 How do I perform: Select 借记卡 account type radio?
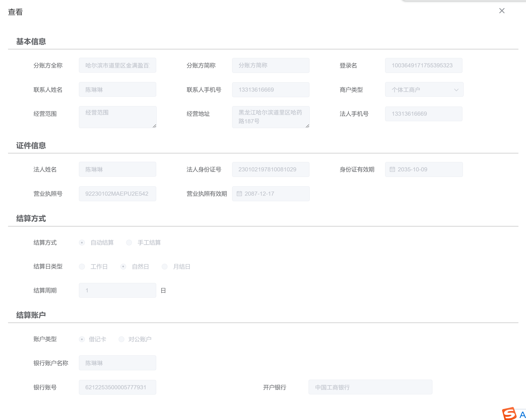click(x=82, y=339)
